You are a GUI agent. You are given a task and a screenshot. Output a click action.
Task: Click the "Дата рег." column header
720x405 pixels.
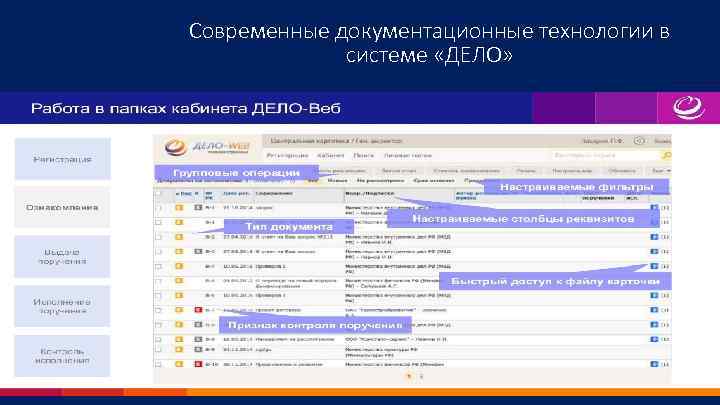tap(236, 193)
